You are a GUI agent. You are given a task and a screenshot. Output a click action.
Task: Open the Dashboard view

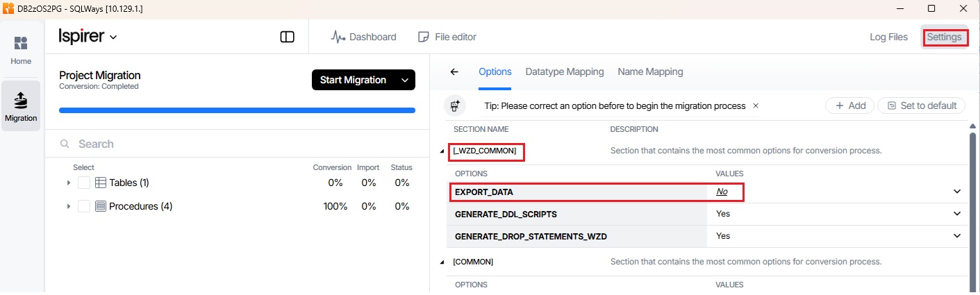coord(364,37)
